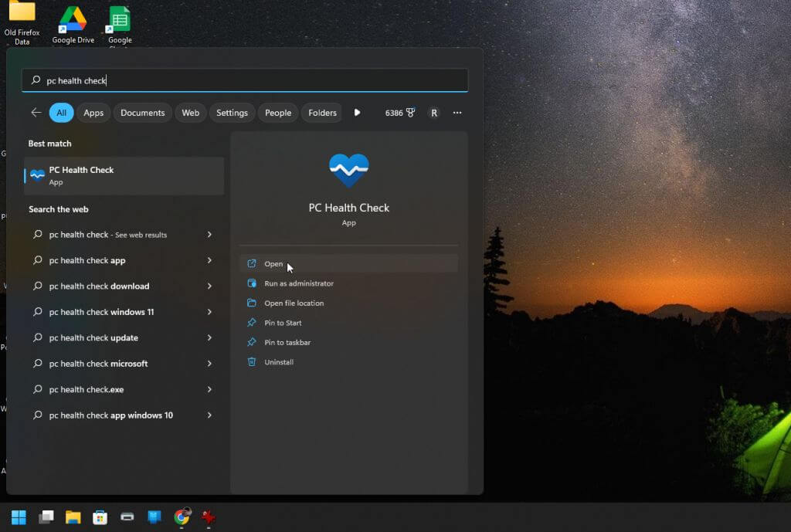Switch to the Apps filter tab
Image resolution: width=791 pixels, height=532 pixels.
point(93,113)
